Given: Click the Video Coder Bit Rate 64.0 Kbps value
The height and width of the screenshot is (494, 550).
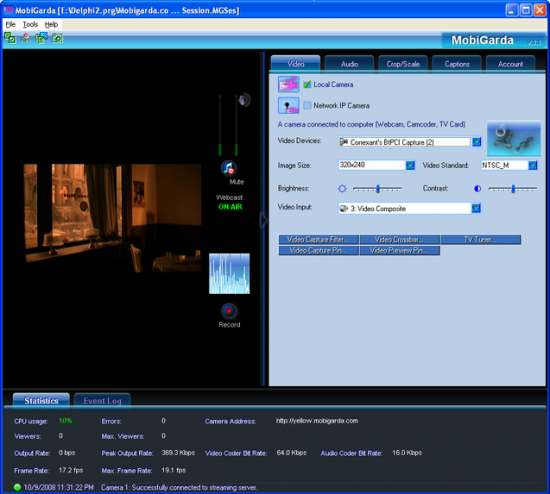Looking at the screenshot, I should (x=291, y=453).
